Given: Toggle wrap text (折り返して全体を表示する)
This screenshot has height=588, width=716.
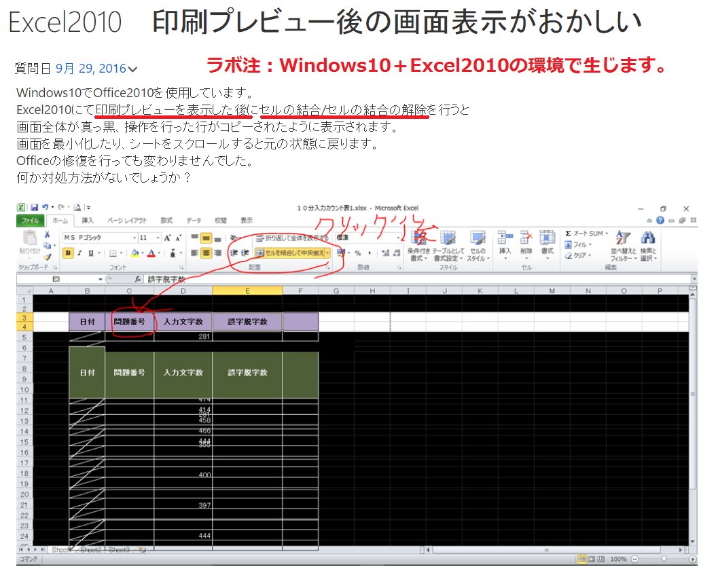Looking at the screenshot, I should [292, 238].
